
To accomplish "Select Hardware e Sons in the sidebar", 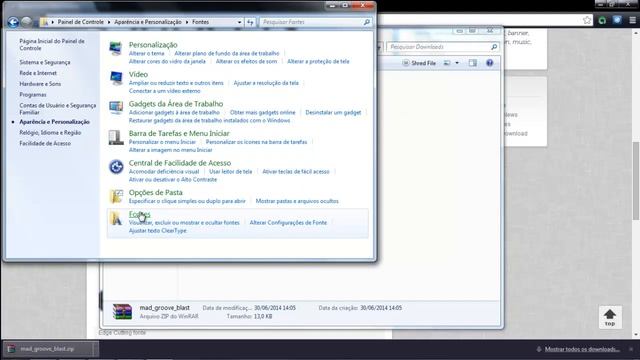I will tap(40, 84).
